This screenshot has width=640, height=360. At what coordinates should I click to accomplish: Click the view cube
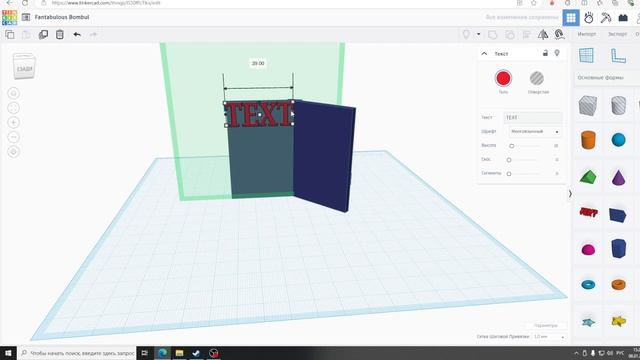coord(24,67)
